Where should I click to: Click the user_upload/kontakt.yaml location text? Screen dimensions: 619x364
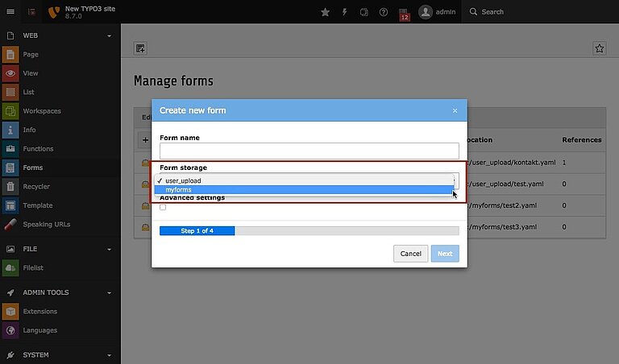click(512, 163)
